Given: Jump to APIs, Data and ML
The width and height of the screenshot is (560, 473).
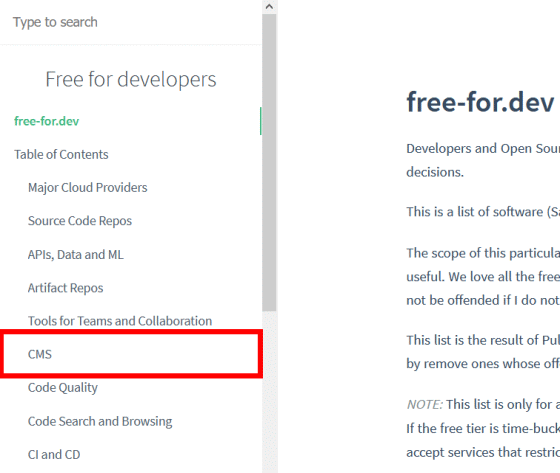Looking at the screenshot, I should pos(76,254).
